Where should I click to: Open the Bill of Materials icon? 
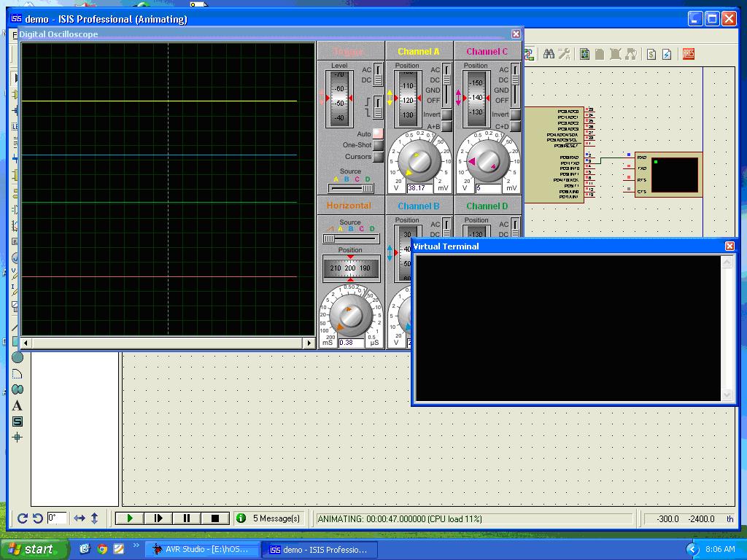pyautogui.click(x=651, y=54)
